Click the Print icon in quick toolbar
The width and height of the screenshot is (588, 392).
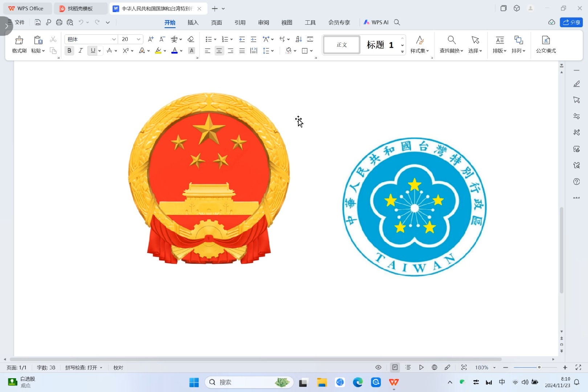point(59,23)
